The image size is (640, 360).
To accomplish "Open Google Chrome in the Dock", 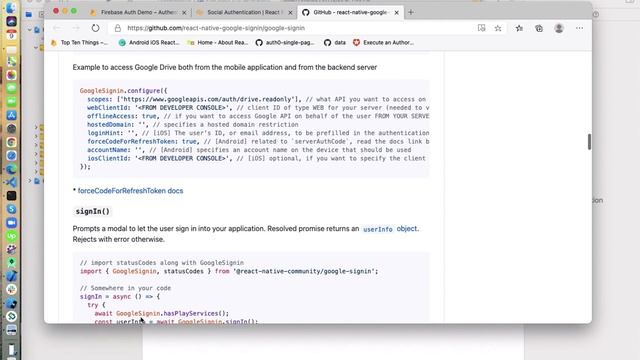I will 11,142.
